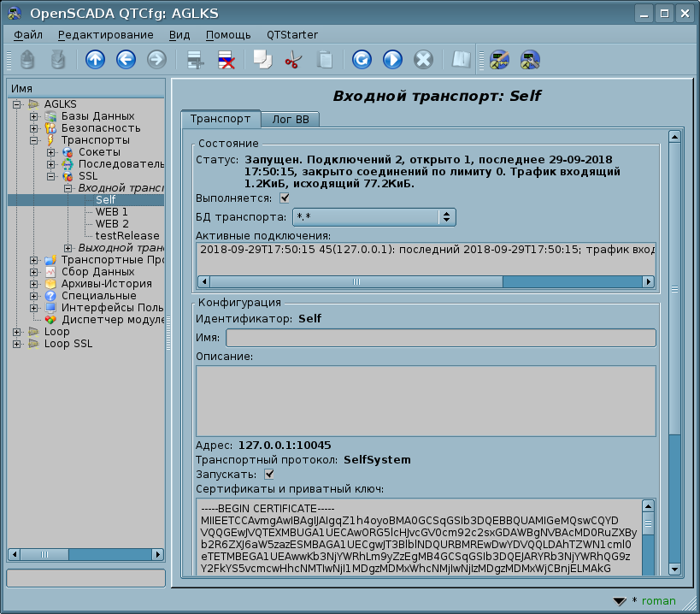Collapse the Транспорты tree node
Viewport: 700px width, 614px height.
pos(33,140)
